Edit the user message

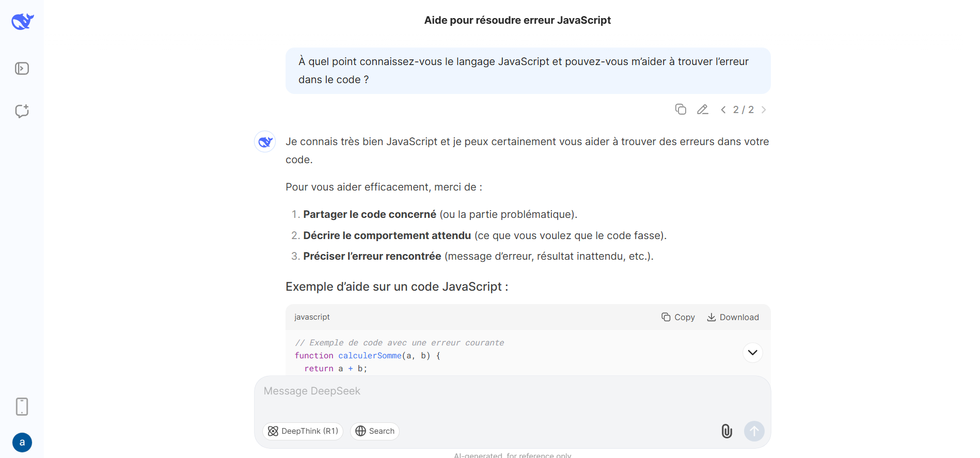pyautogui.click(x=702, y=109)
